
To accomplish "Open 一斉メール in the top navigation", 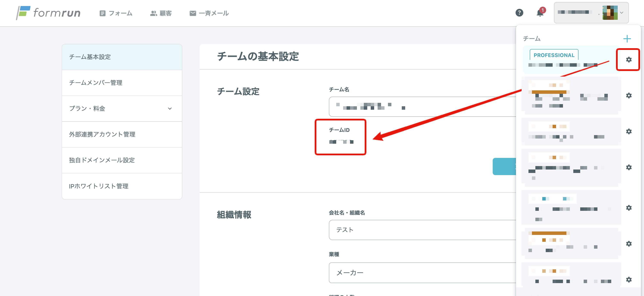I will coord(209,13).
